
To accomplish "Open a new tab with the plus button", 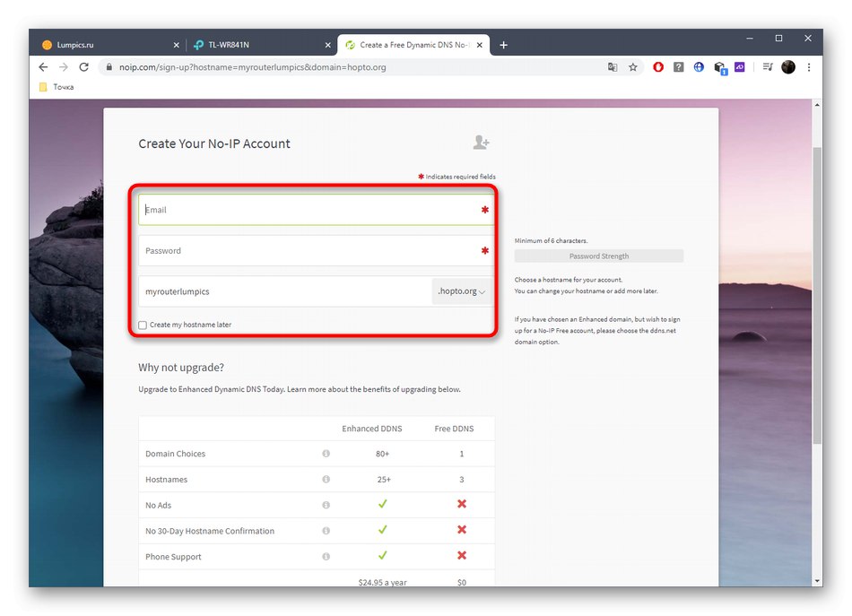I will click(x=503, y=45).
